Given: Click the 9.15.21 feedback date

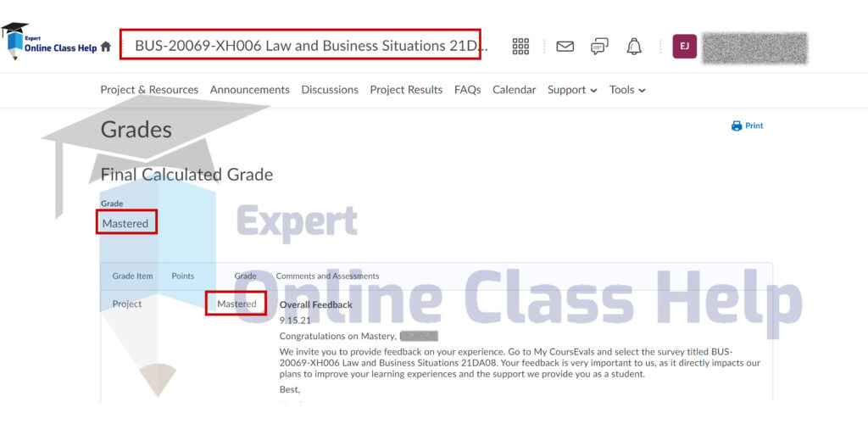Looking at the screenshot, I should click(295, 320).
